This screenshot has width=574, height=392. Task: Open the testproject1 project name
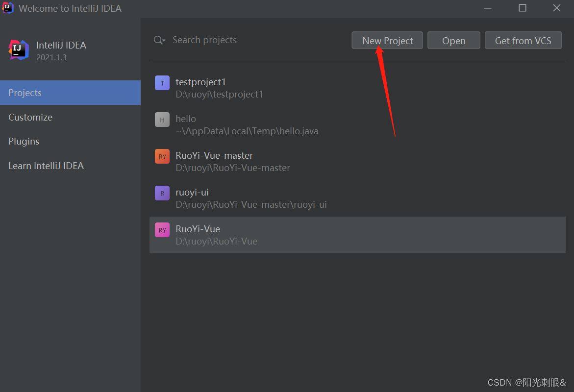(200, 82)
